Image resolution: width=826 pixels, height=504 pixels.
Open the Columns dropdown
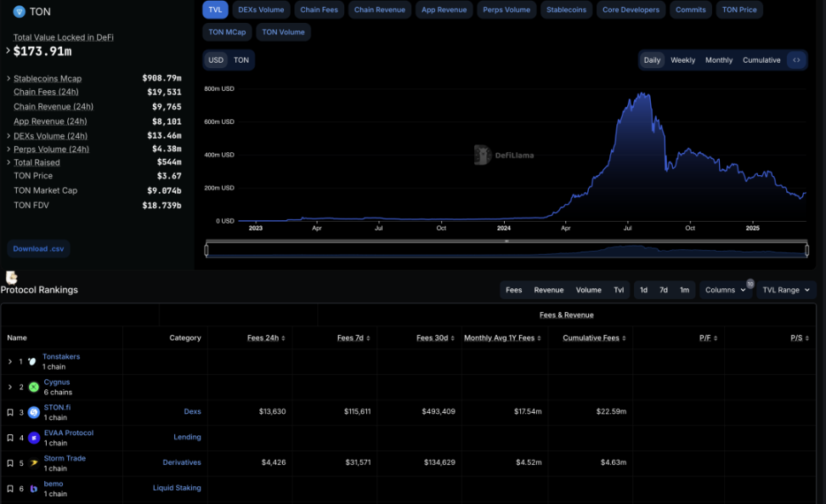(726, 290)
